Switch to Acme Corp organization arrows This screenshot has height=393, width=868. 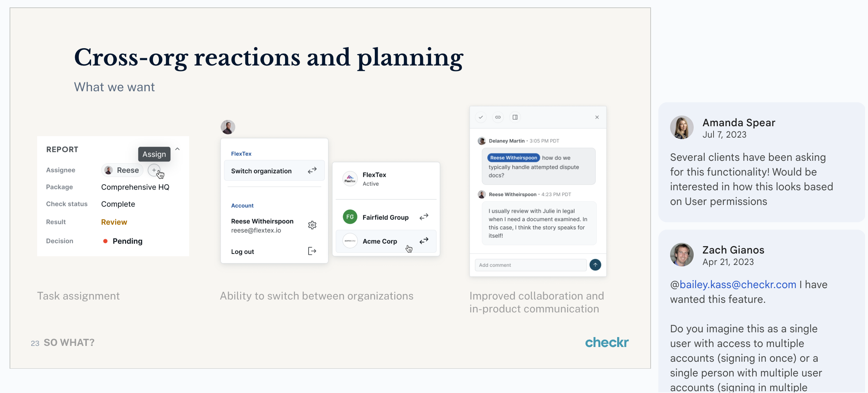(424, 241)
